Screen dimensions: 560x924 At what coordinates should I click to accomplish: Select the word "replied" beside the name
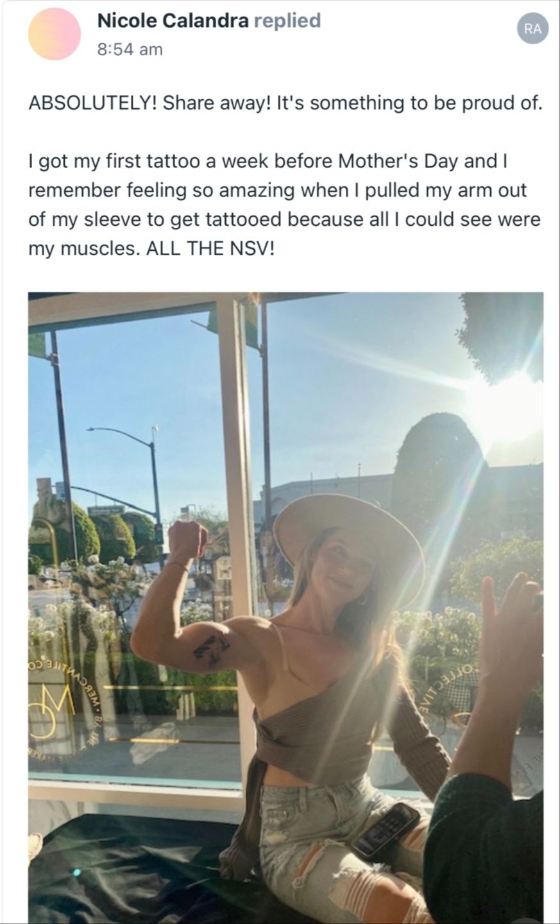287,21
